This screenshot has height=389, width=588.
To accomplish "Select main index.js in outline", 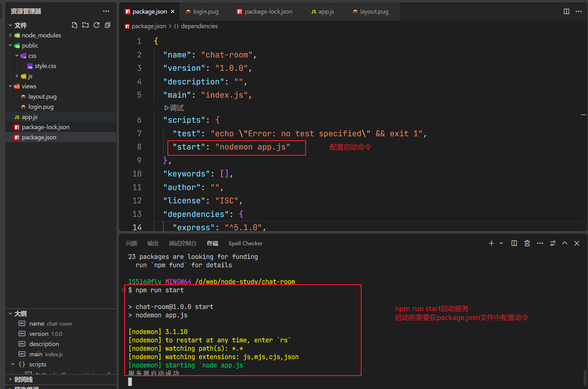I will (61, 354).
